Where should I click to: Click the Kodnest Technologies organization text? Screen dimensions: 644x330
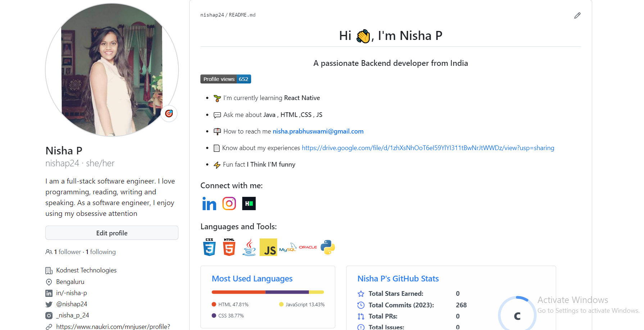(x=86, y=270)
